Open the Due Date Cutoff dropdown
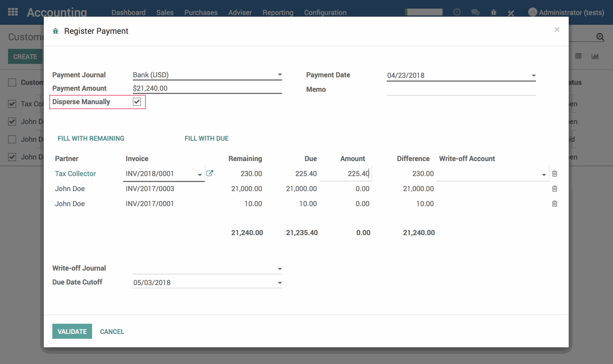Viewport: 613px width, 364px height. (x=280, y=283)
